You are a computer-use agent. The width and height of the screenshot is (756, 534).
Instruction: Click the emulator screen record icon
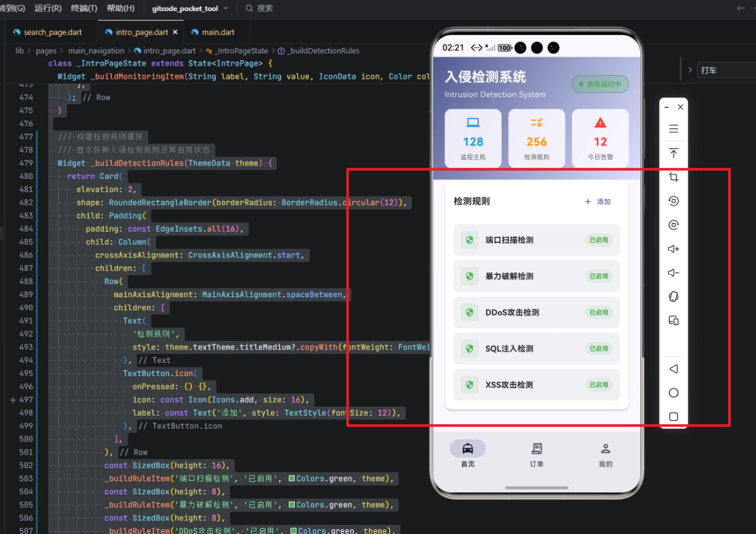673,201
